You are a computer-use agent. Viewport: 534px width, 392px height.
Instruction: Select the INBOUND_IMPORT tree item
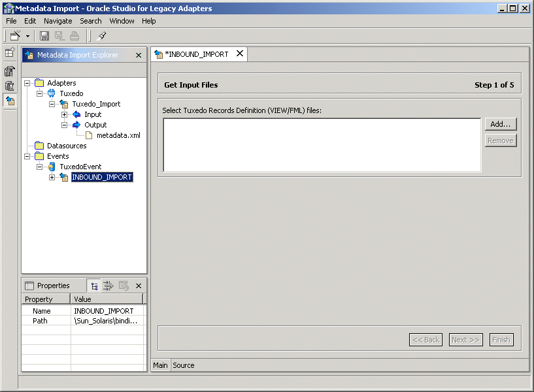tap(102, 177)
